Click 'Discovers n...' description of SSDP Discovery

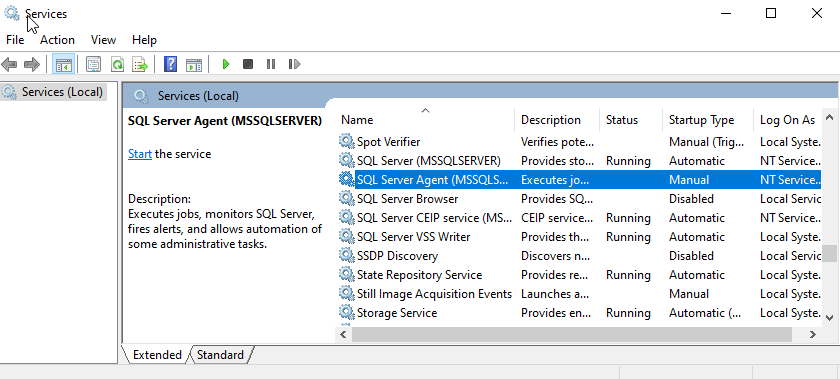click(x=556, y=256)
